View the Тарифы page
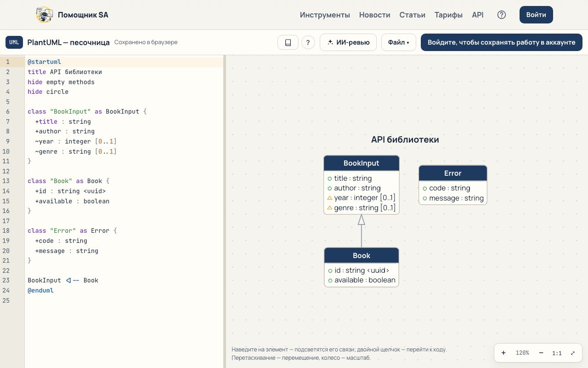Screen dimensions: 588x368 click(x=448, y=15)
